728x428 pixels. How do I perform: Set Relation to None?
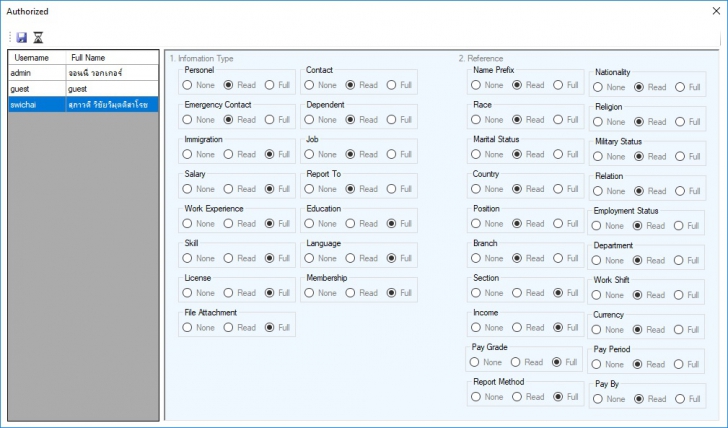coord(610,191)
